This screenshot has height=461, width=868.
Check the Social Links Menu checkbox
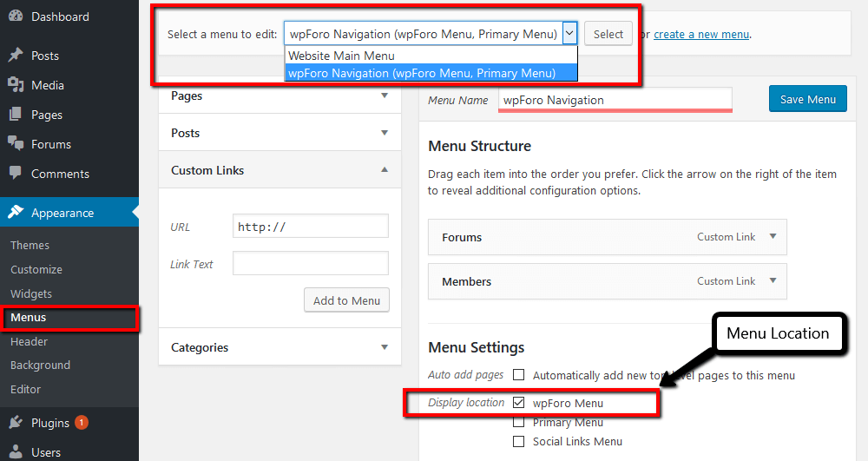[519, 441]
